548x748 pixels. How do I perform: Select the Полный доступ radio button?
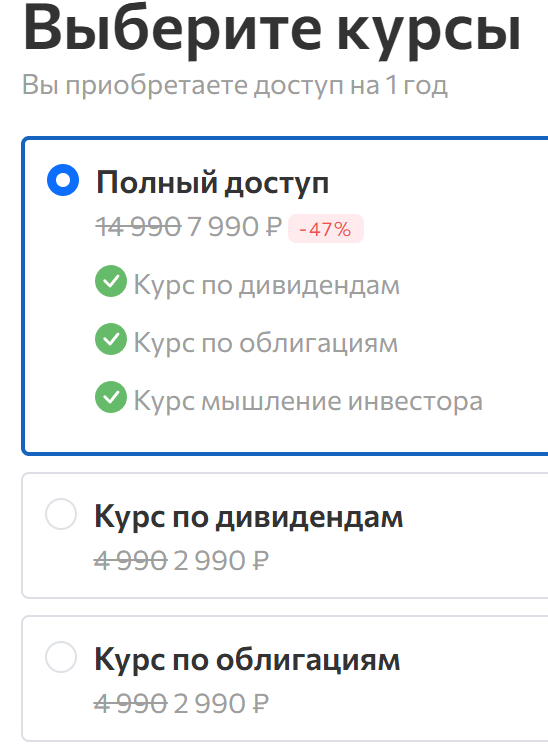[63, 180]
